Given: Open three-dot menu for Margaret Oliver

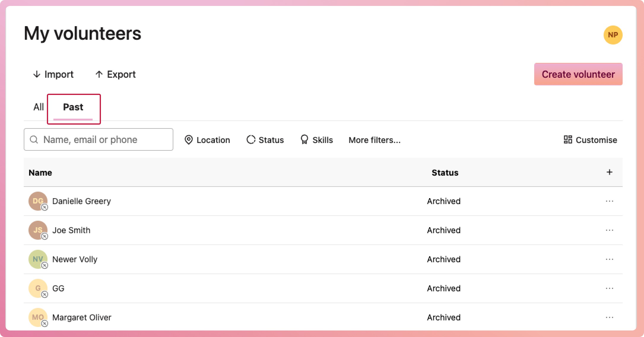Looking at the screenshot, I should click(609, 317).
